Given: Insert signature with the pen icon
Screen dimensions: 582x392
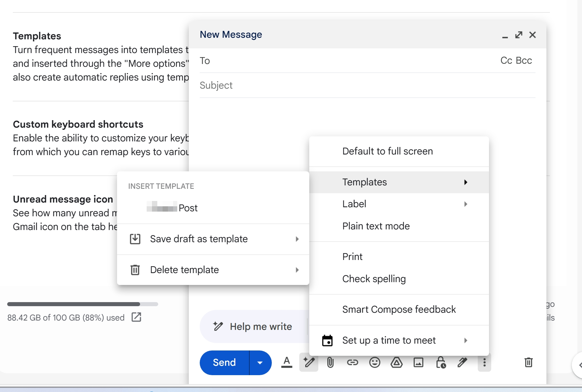Looking at the screenshot, I should (x=462, y=362).
